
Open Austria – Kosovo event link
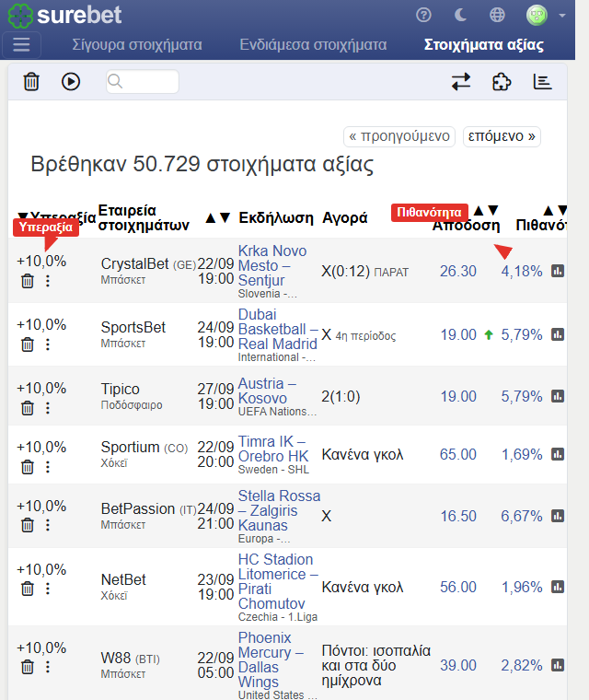pos(267,391)
